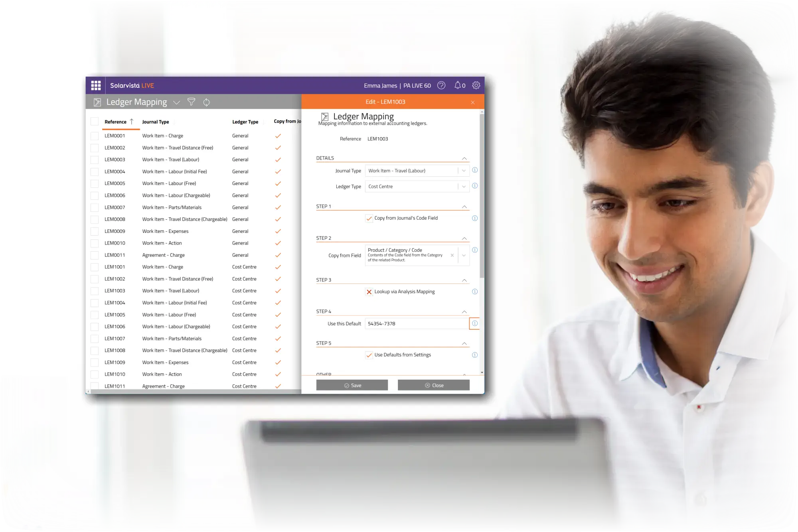Viewport: 798px width, 532px height.
Task: Click the Solarvista LIVE app grid icon
Action: point(96,85)
